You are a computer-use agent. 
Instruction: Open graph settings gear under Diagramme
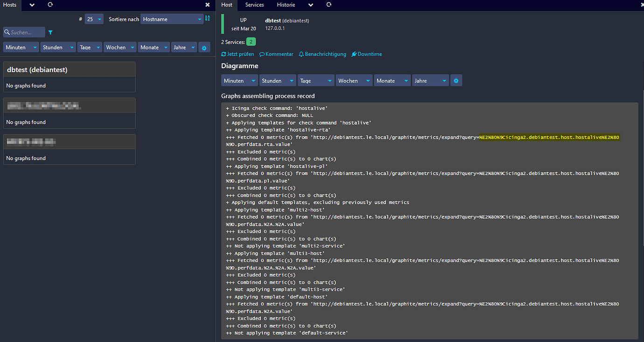pyautogui.click(x=456, y=81)
